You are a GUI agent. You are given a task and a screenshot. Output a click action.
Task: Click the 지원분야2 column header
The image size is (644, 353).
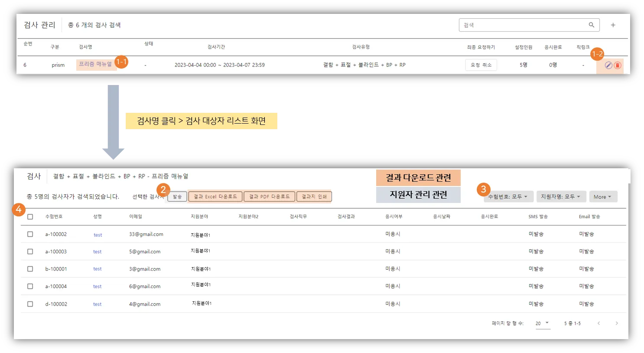(248, 217)
